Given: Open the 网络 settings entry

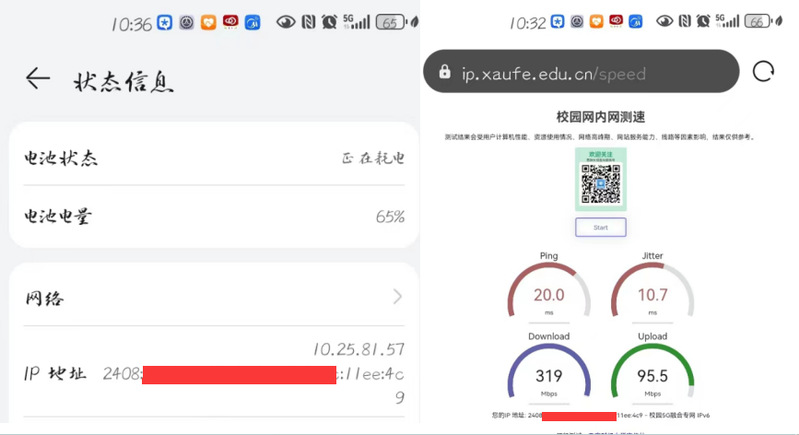Looking at the screenshot, I should coord(214,297).
